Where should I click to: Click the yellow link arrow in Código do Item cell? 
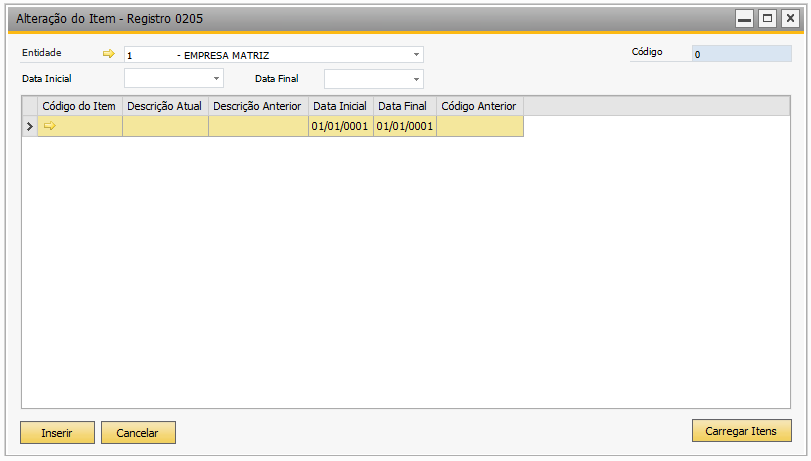coord(50,126)
